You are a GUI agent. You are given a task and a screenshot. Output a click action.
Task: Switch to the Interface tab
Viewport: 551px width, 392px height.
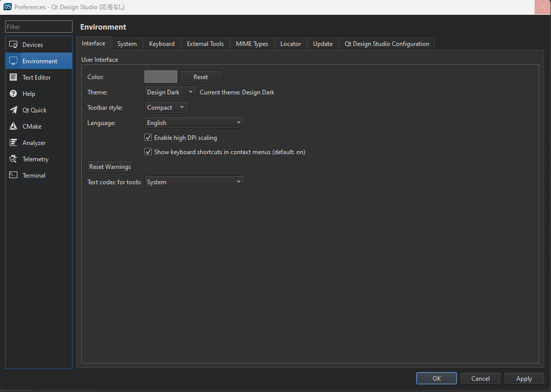tap(93, 43)
